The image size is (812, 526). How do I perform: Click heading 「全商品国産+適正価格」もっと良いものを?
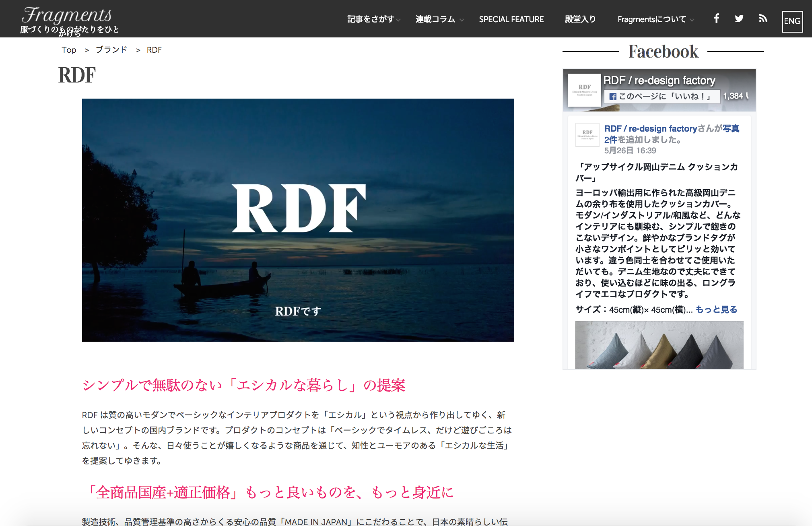[x=268, y=492]
